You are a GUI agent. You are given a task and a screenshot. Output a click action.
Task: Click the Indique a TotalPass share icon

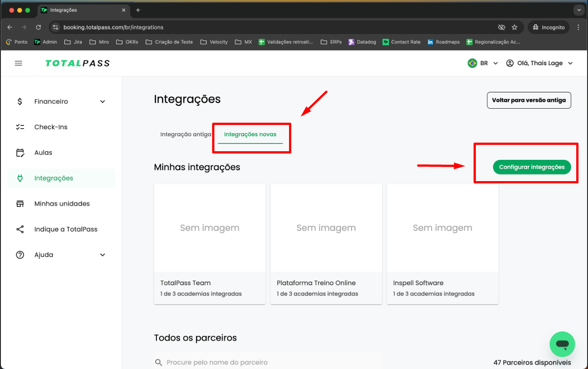tap(20, 229)
